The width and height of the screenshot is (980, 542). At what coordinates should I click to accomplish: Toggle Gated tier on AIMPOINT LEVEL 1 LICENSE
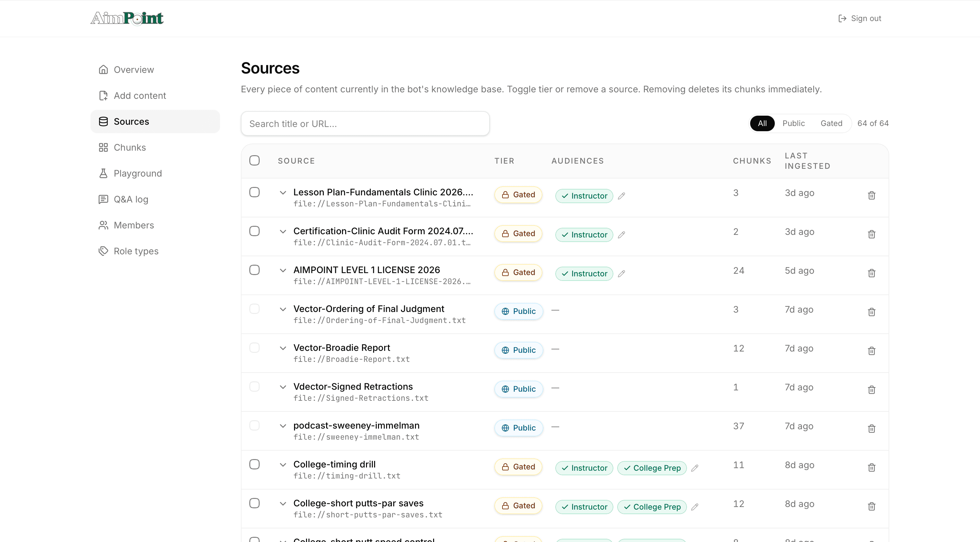tap(518, 272)
